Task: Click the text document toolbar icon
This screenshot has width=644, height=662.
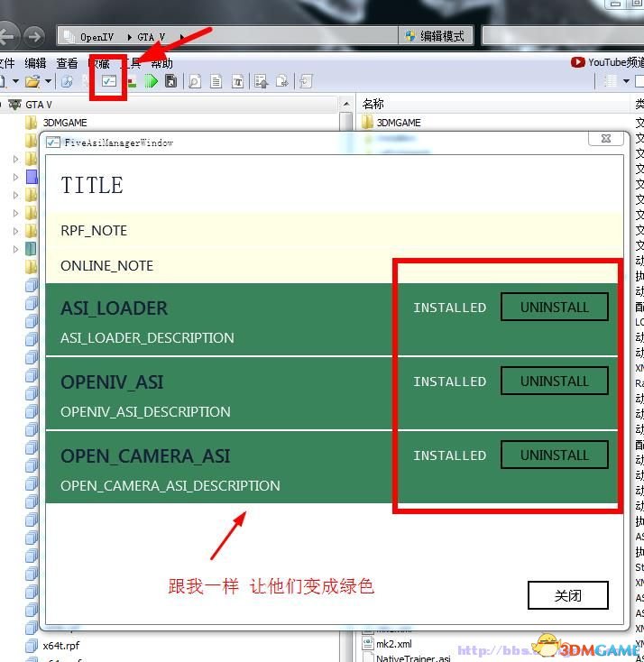Action: point(216,81)
